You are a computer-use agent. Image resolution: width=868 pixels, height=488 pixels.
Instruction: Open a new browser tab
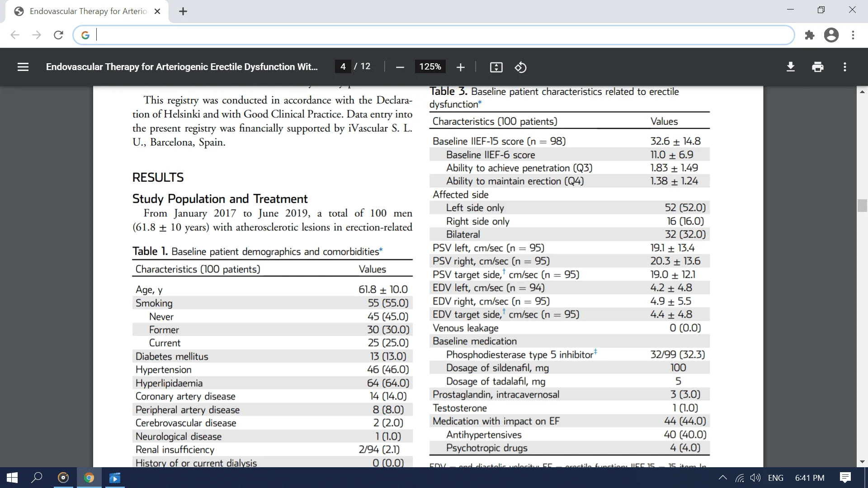coord(183,11)
